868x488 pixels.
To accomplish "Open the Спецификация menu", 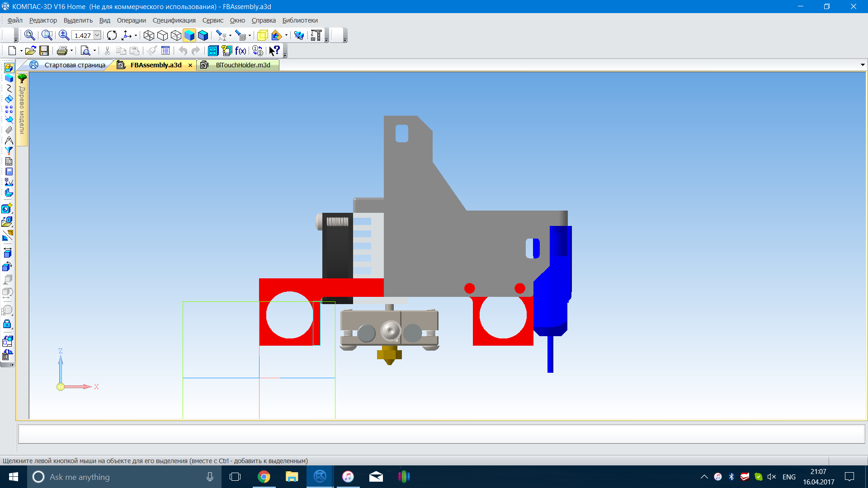I will pyautogui.click(x=174, y=20).
